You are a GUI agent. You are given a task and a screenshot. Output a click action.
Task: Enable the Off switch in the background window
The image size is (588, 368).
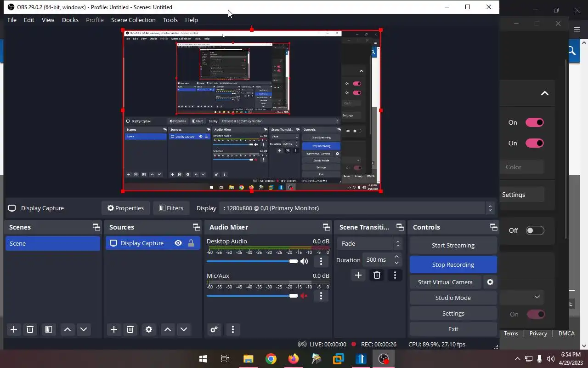point(535,230)
